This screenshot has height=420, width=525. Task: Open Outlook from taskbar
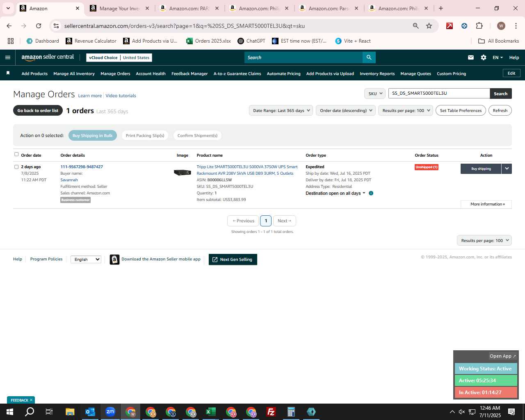90,412
